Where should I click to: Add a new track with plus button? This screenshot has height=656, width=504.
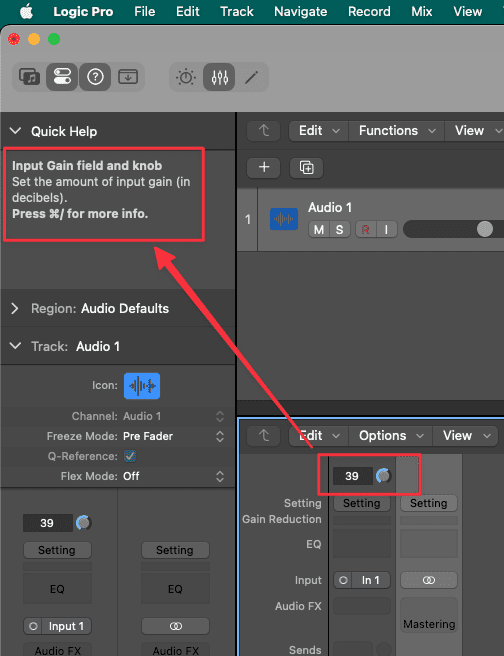pyautogui.click(x=264, y=167)
